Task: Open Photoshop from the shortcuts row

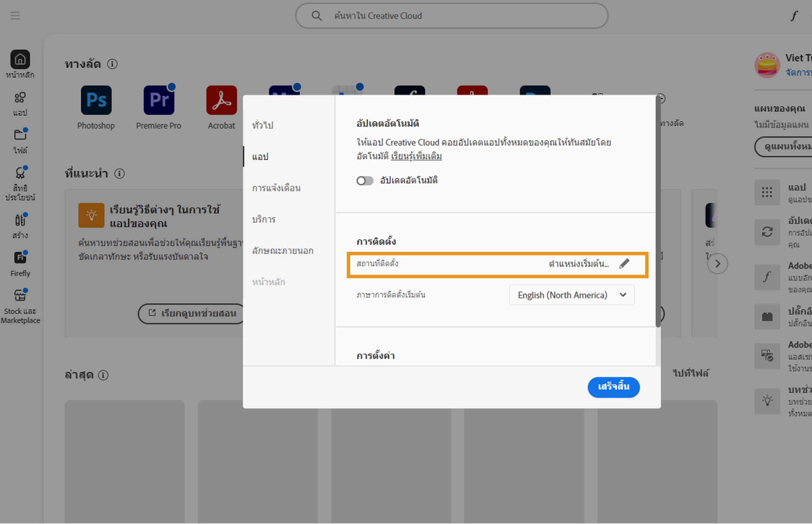Action: pos(96,100)
